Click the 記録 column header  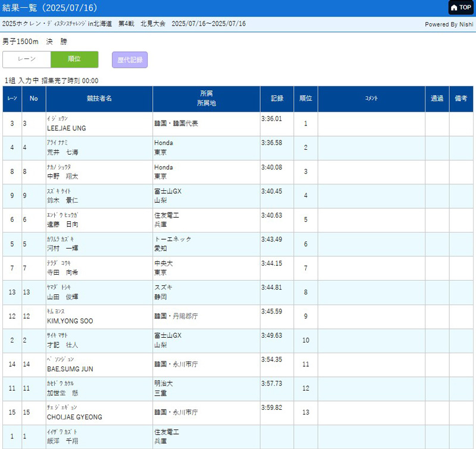click(x=277, y=99)
